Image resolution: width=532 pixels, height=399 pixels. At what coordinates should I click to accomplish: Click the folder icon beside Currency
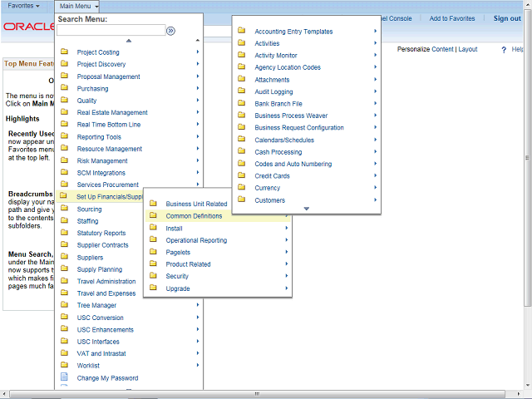[242, 187]
